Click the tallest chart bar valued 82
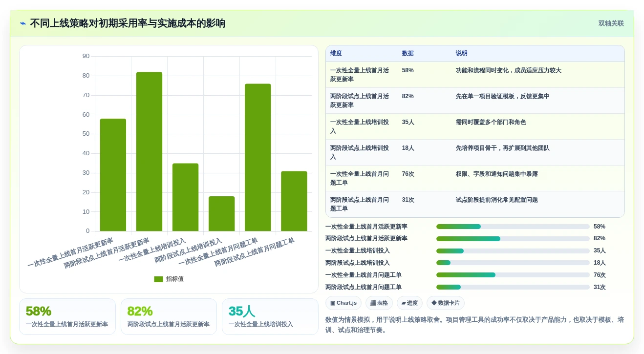This screenshot has height=354, width=644. (x=149, y=151)
